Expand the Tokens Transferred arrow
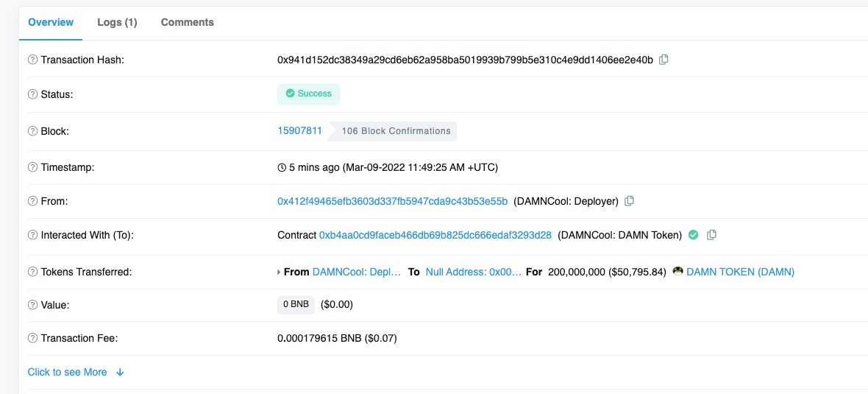The height and width of the screenshot is (394, 868). click(x=279, y=272)
